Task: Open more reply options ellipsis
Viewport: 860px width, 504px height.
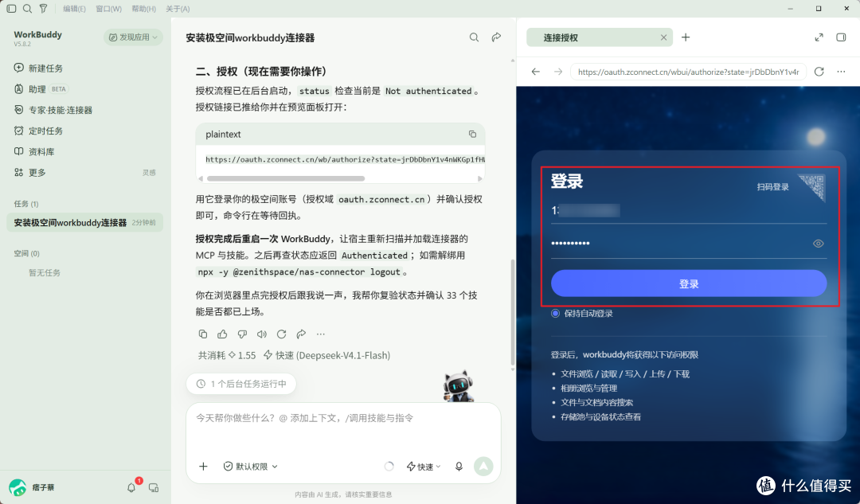Action: point(321,334)
